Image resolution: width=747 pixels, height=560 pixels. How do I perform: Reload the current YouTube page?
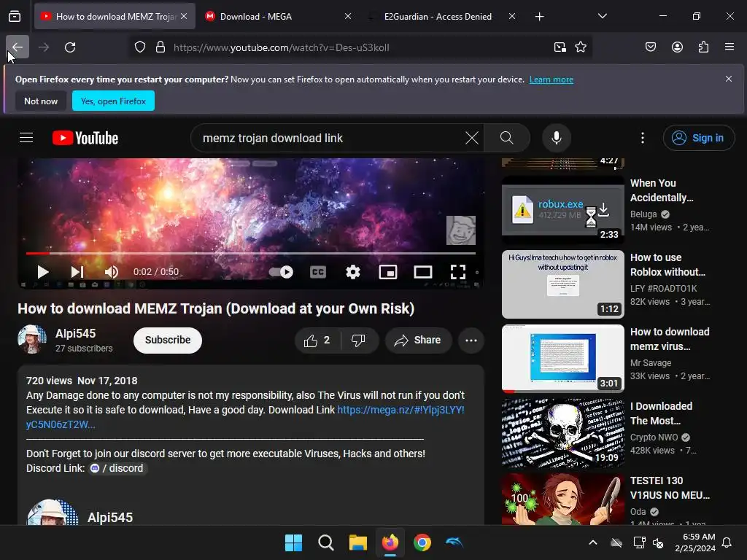point(70,47)
